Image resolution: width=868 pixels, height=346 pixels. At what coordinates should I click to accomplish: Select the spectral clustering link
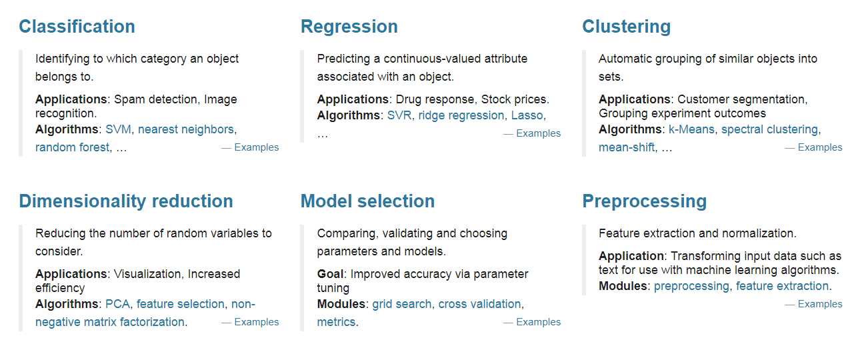pyautogui.click(x=769, y=129)
